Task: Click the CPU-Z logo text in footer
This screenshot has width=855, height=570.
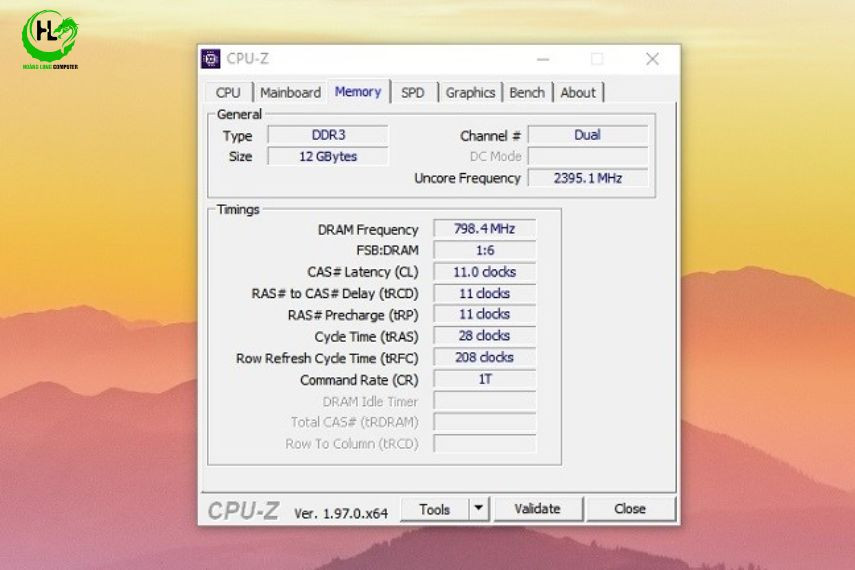Action: coord(243,511)
